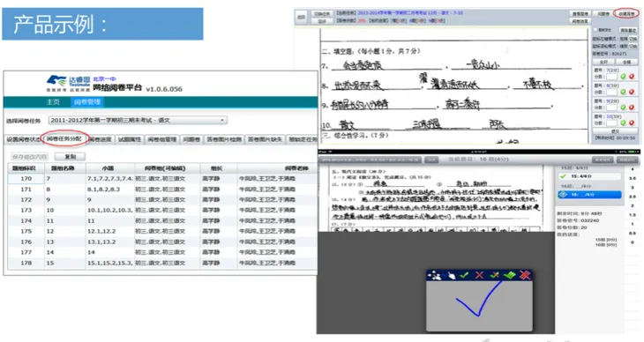The height and width of the screenshot is (342, 644).
Task: Select the multiple red crosses tool
Action: point(525,275)
